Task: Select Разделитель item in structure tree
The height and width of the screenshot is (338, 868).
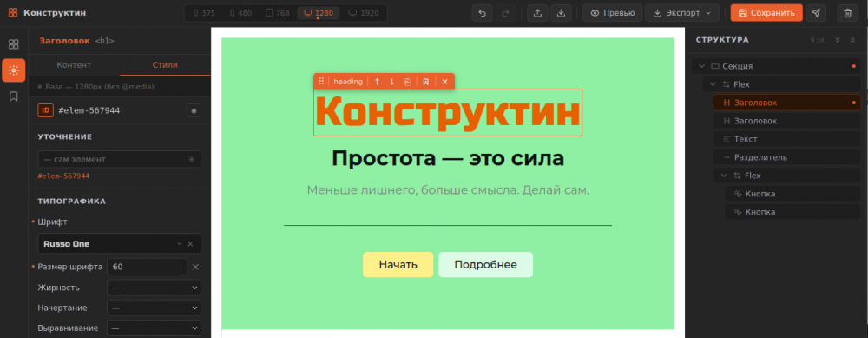Action: click(787, 157)
